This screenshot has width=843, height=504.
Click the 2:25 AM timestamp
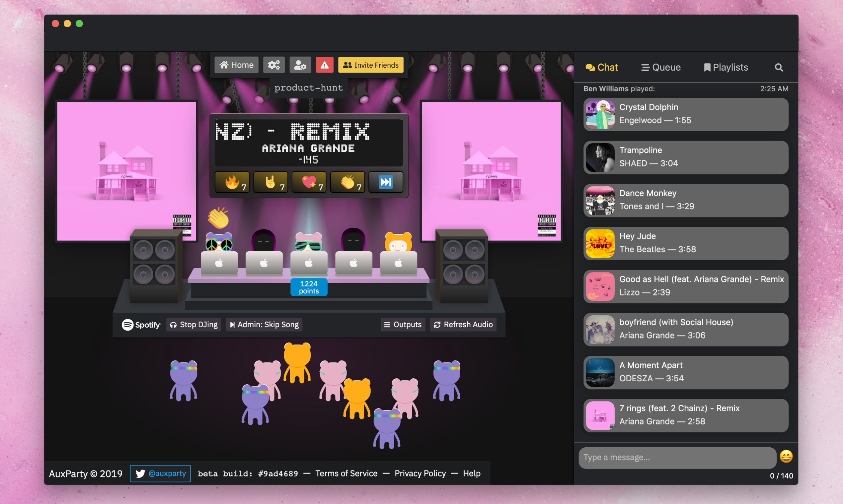coord(774,89)
